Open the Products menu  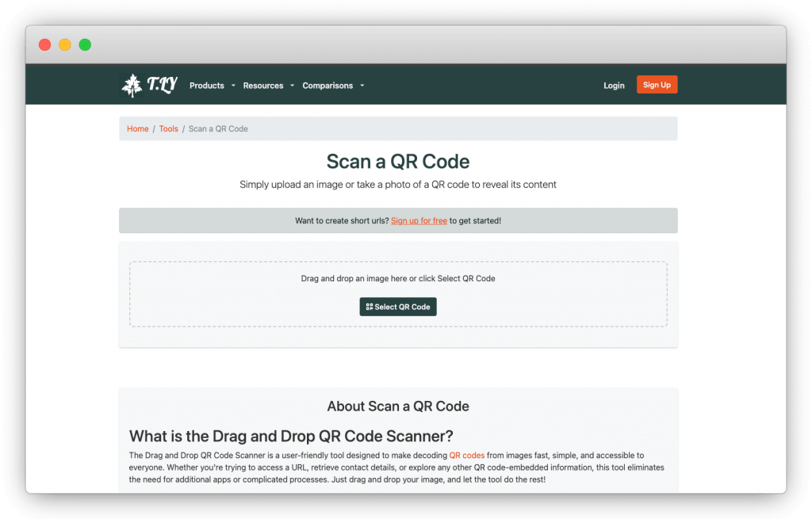pos(207,86)
